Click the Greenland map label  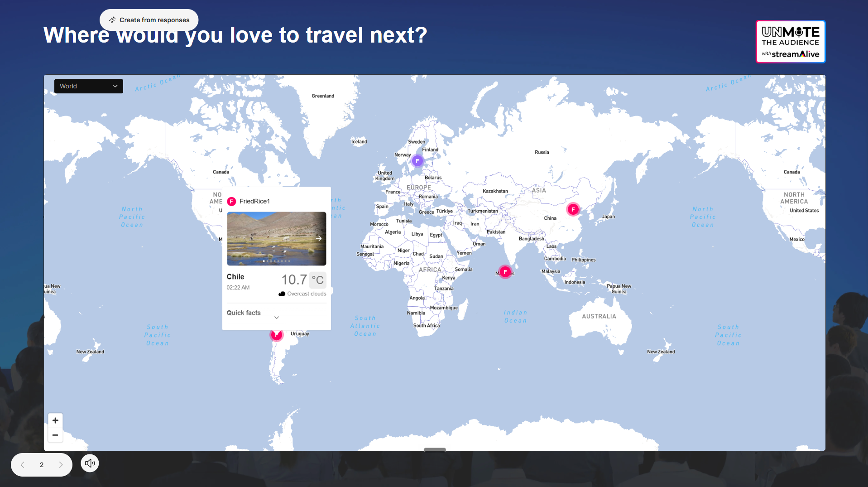click(323, 96)
